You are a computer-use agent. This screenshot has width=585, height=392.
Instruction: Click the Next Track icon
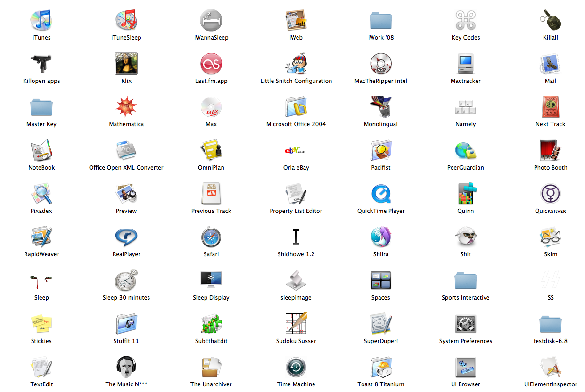point(551,106)
